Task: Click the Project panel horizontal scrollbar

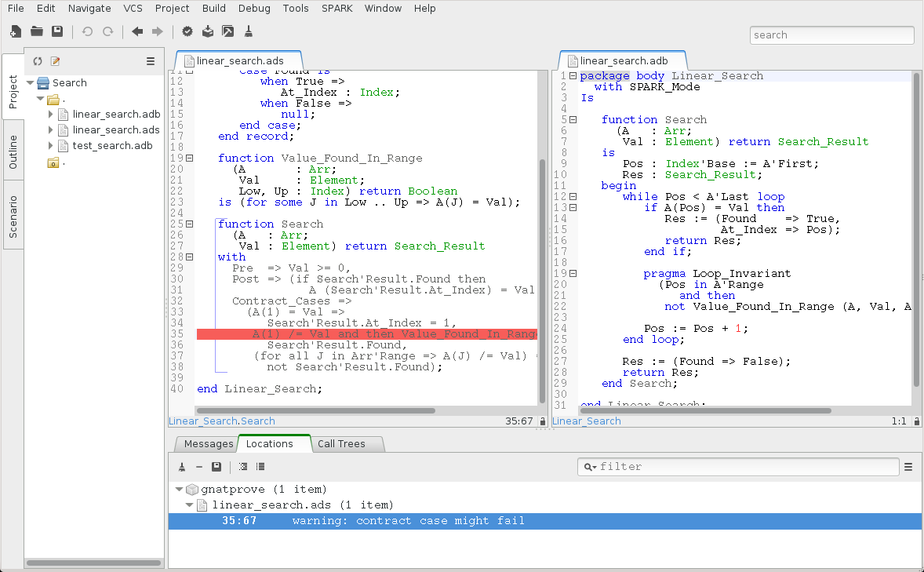Action: click(x=93, y=563)
